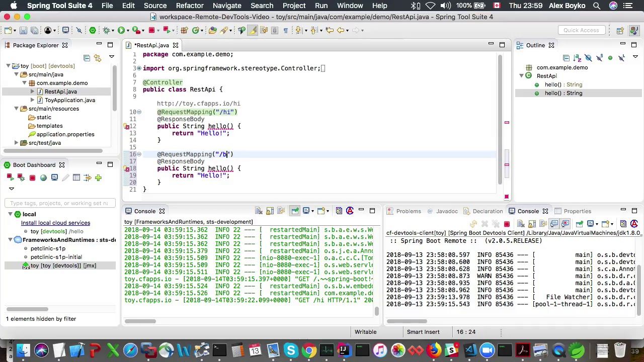
Task: Click the green Run button in main toolbar
Action: point(121,30)
